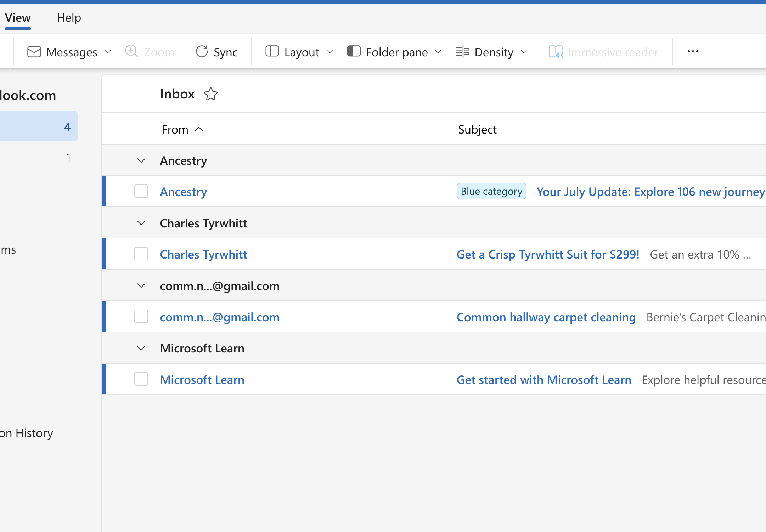Click Charles Tyrwhitt sender in message row

[203, 254]
